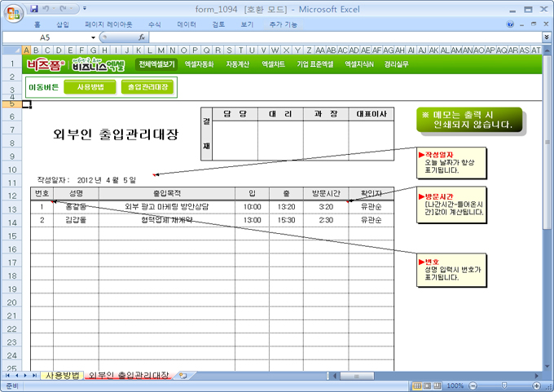
Task: Click the insert function fx icon
Action: 142,37
